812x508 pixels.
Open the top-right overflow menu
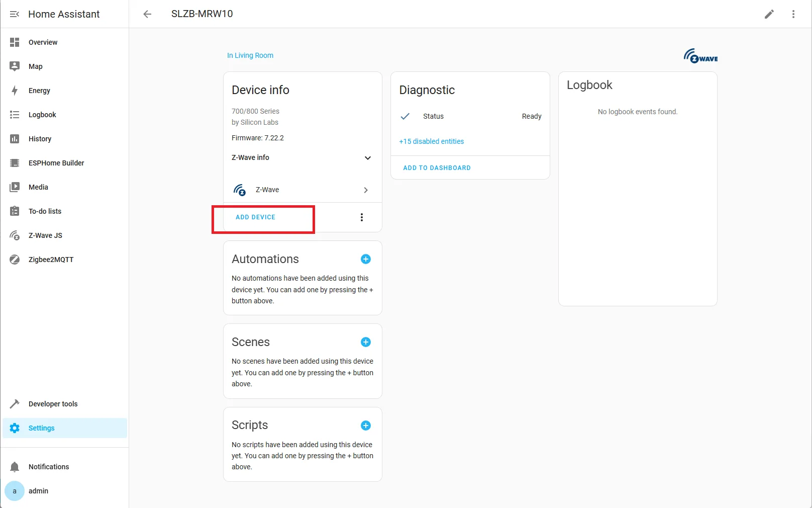793,14
